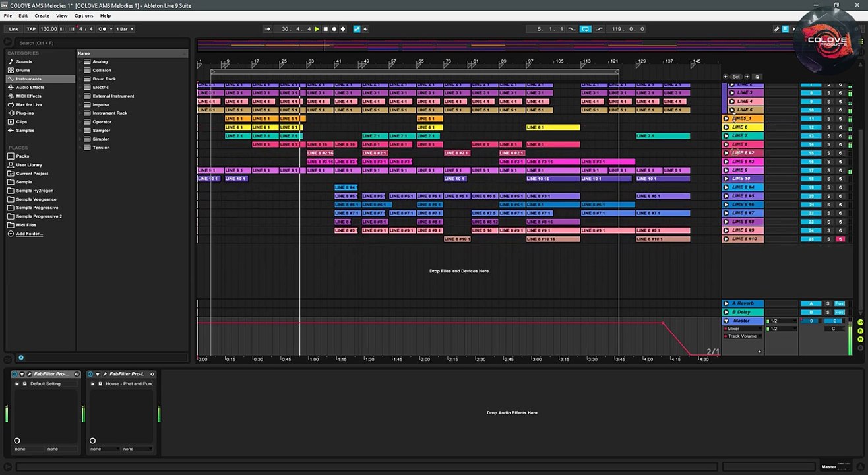Toggle Draw Mode pencil icon
868x475 pixels.
776,29
